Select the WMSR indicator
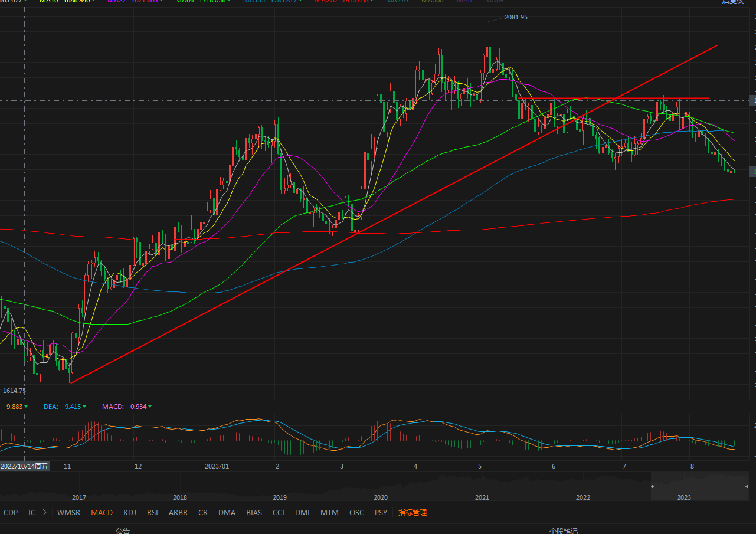The height and width of the screenshot is (534, 756). coord(68,512)
